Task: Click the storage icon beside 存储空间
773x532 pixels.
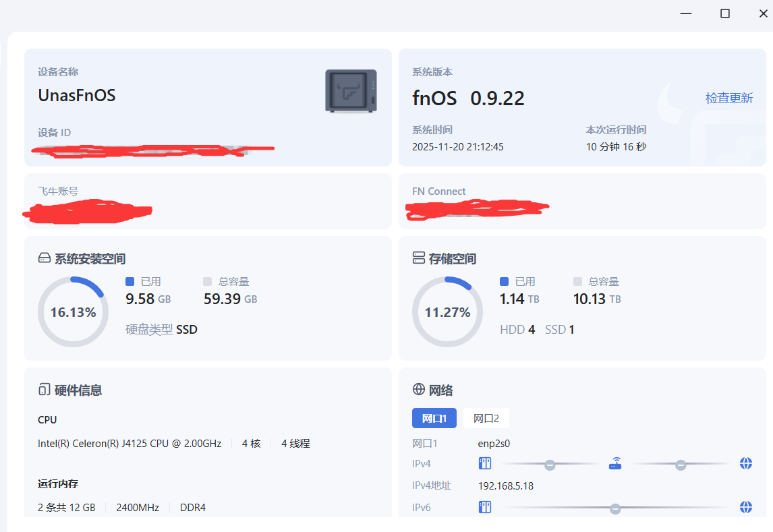Action: [418, 258]
